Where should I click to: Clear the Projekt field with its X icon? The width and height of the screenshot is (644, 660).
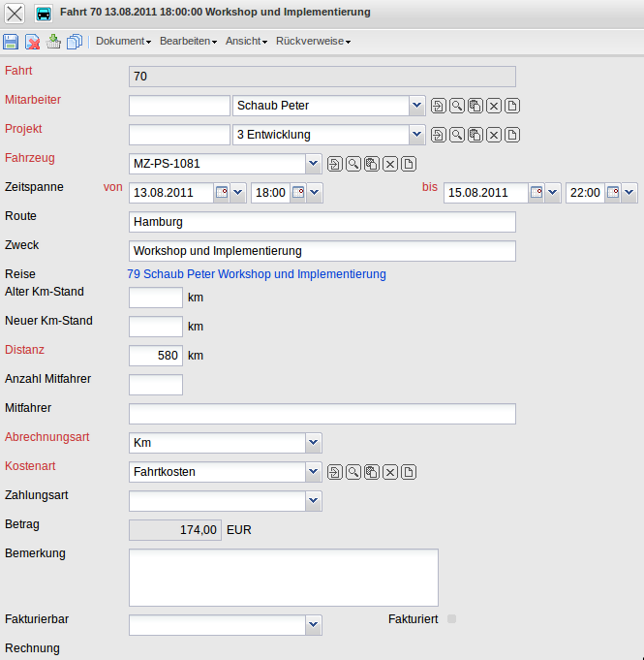pos(494,135)
